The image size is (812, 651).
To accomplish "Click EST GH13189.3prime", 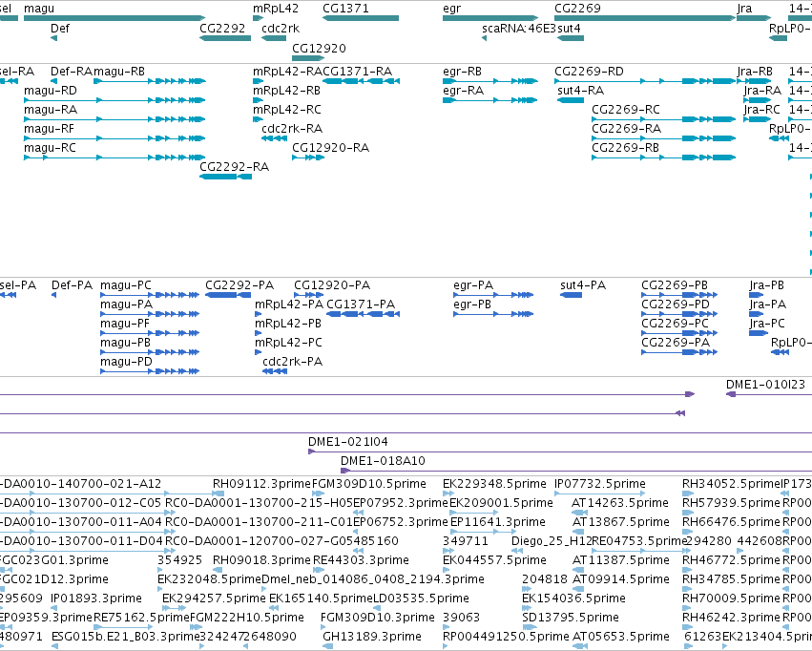I will [372, 637].
